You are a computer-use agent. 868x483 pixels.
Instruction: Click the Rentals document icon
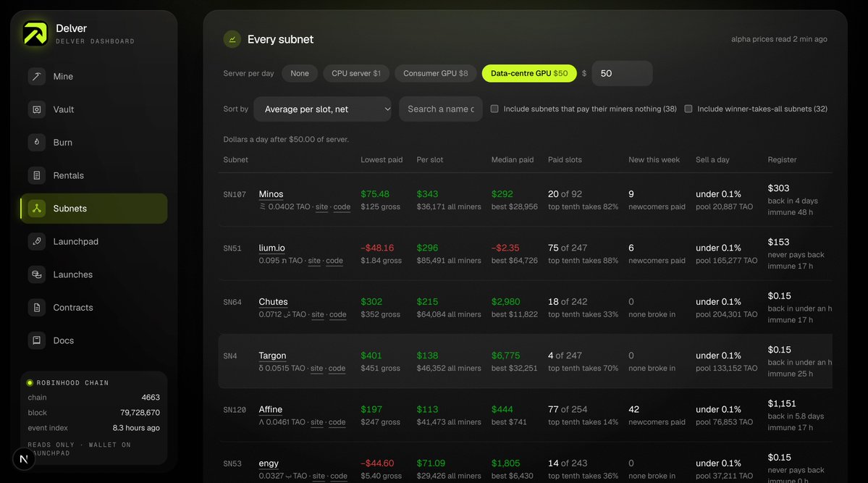click(x=36, y=175)
